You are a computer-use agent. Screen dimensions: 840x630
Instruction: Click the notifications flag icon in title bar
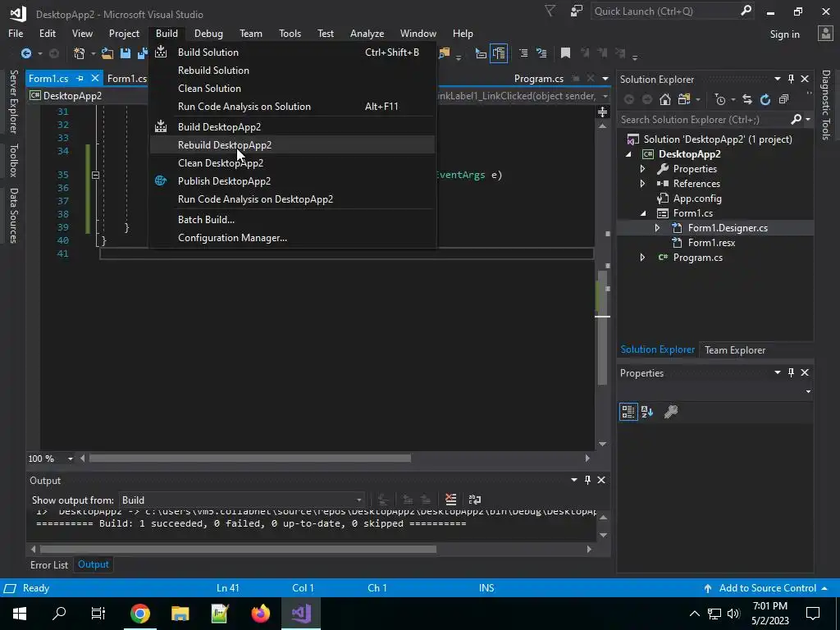(x=550, y=11)
